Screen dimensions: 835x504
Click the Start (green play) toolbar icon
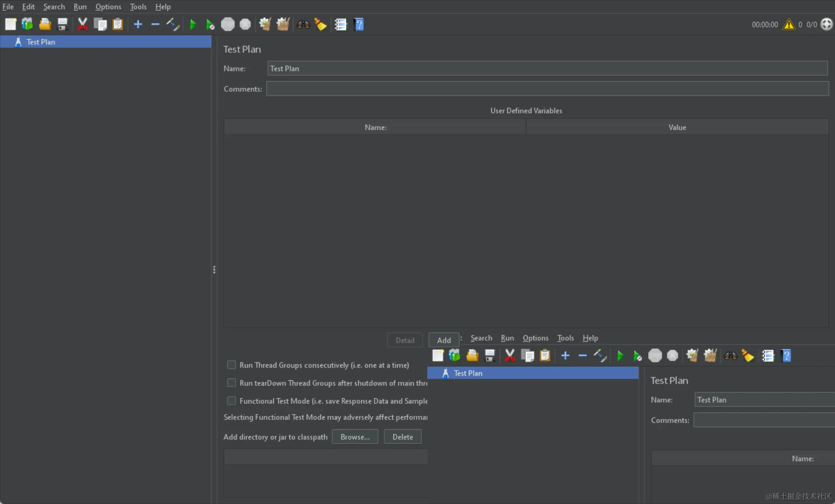point(192,24)
